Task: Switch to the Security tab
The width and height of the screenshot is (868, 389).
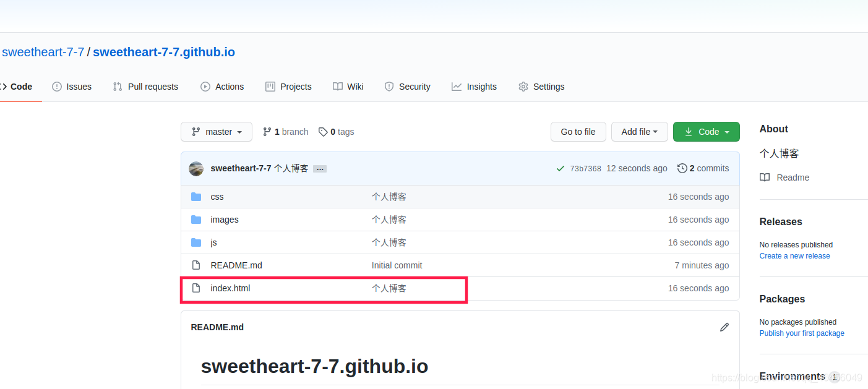Action: (x=407, y=87)
